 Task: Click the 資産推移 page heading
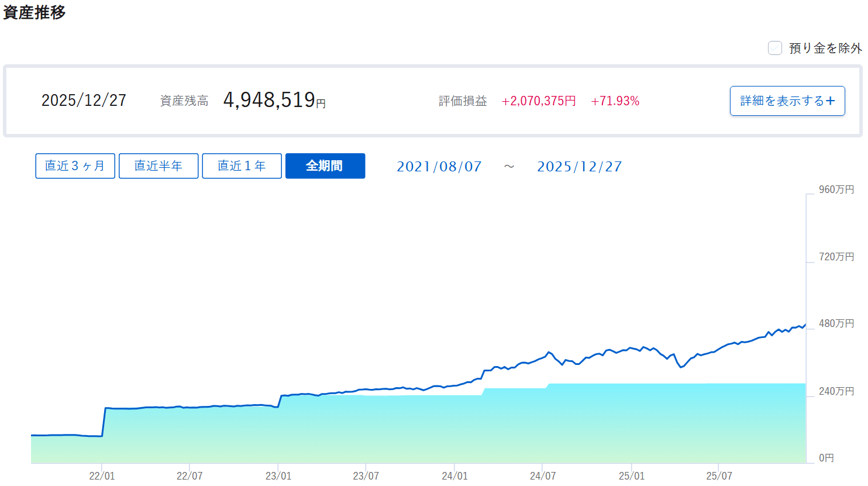35,12
